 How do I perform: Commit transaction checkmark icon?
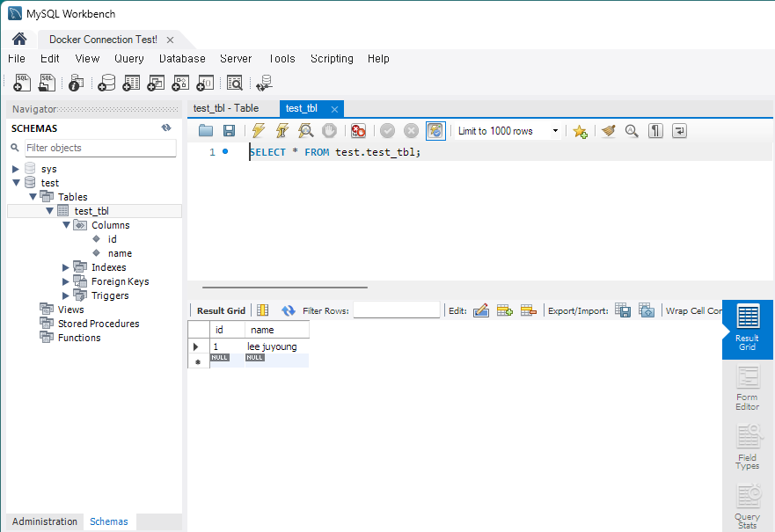click(x=387, y=131)
